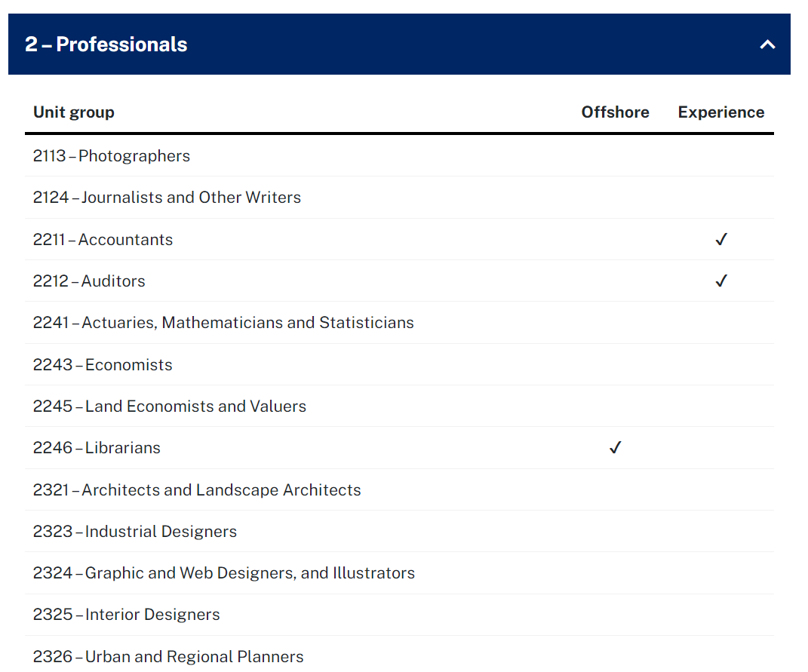Select Actuaries, Mathematicians and Statisticians row

coord(223,323)
